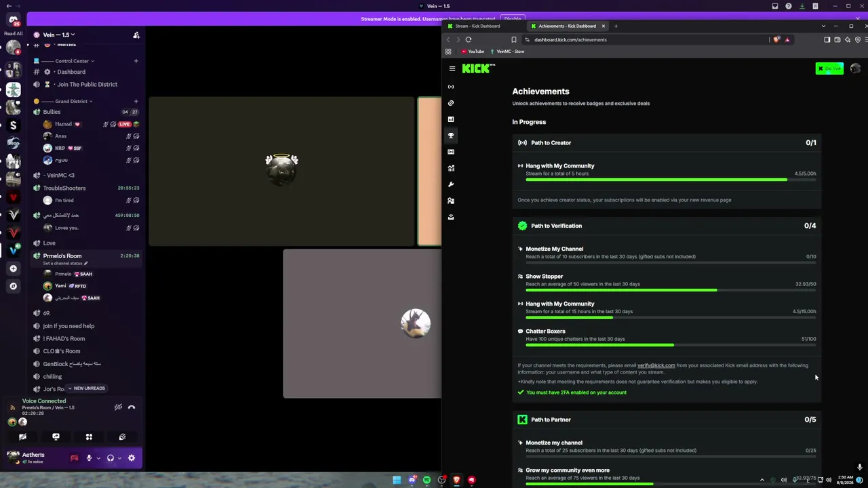
Task: Invite people to the Vein server
Action: (x=136, y=35)
